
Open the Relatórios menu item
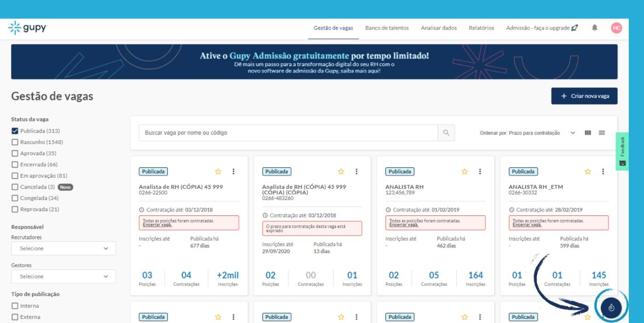[481, 28]
